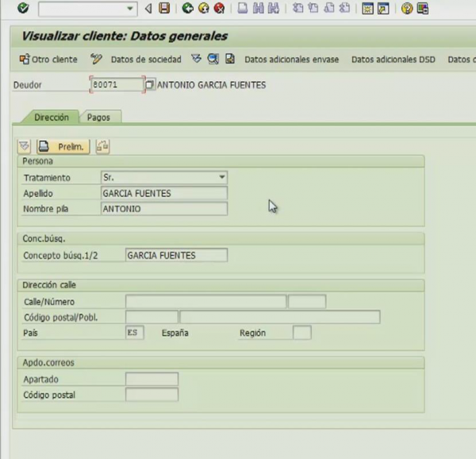Click the Dirección calle group header
This screenshot has height=459, width=476.
point(221,285)
